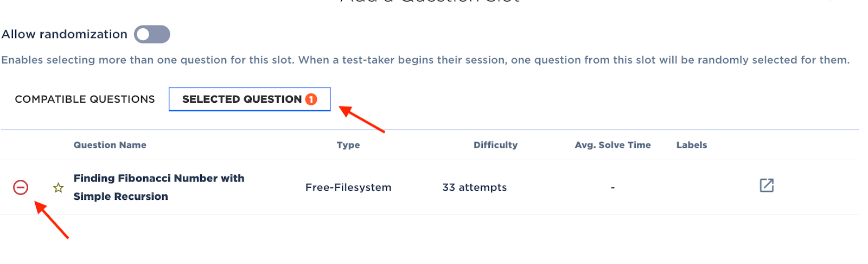Click the Free-Filesystem type cell
The image size is (868, 264).
click(x=348, y=187)
